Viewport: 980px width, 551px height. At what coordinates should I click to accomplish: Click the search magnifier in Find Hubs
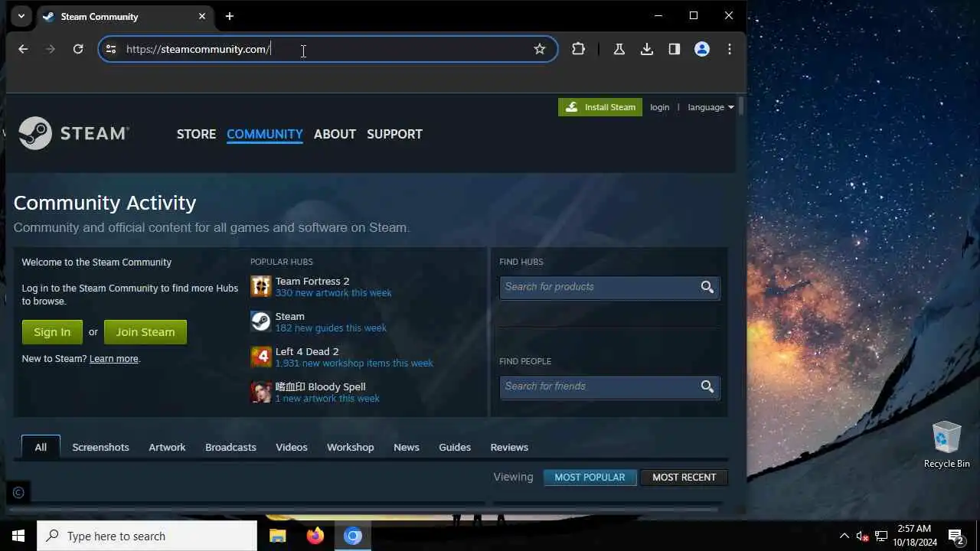pos(707,287)
